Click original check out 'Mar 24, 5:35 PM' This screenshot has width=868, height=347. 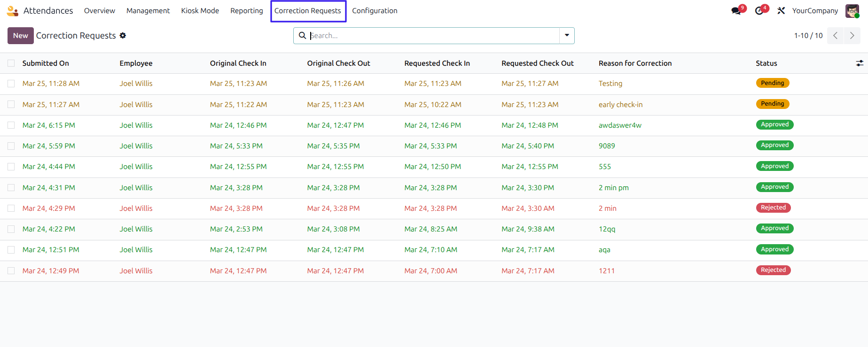pyautogui.click(x=333, y=146)
